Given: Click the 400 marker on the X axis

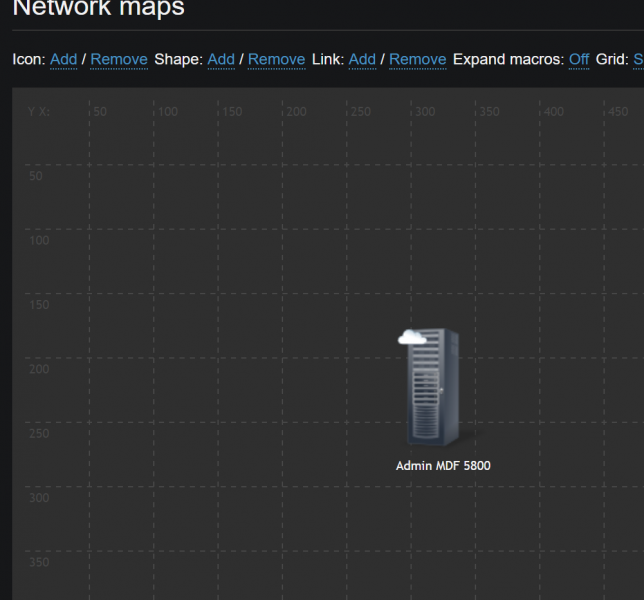Looking at the screenshot, I should (554, 112).
